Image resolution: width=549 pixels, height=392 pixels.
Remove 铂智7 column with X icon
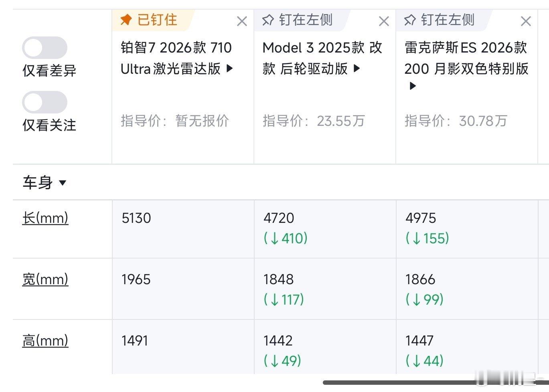point(242,21)
